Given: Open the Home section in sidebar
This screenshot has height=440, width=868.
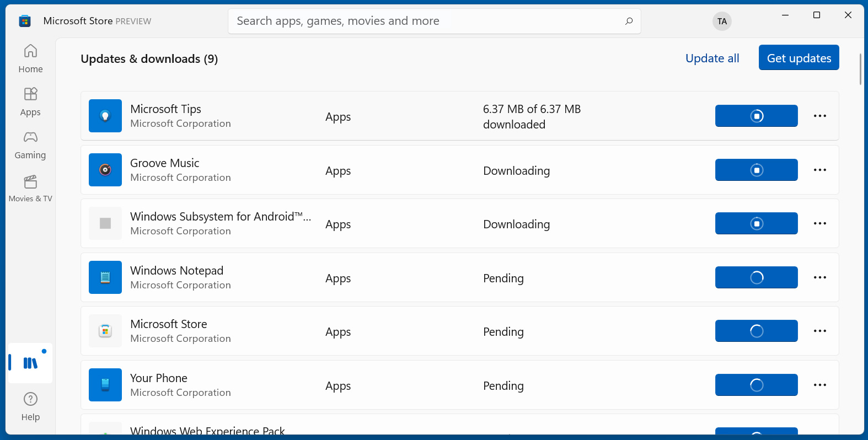Looking at the screenshot, I should [30, 59].
